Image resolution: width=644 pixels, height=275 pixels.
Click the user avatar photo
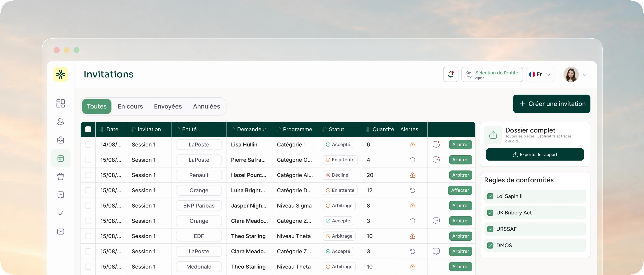pos(571,74)
